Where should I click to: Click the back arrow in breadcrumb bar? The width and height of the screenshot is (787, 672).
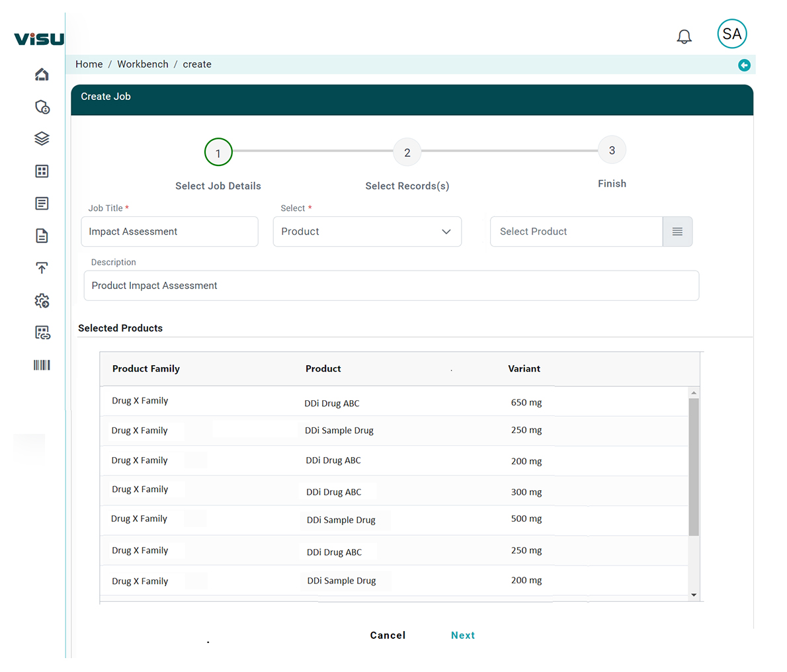click(744, 65)
